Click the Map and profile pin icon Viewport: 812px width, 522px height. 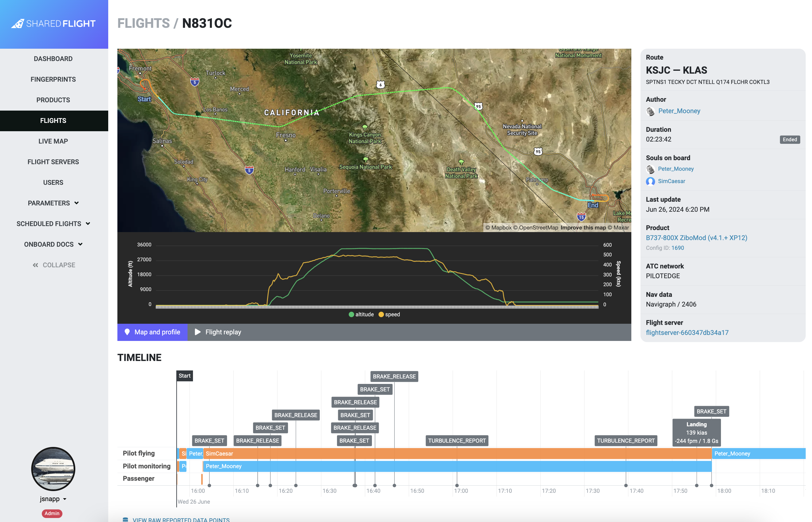pyautogui.click(x=127, y=332)
